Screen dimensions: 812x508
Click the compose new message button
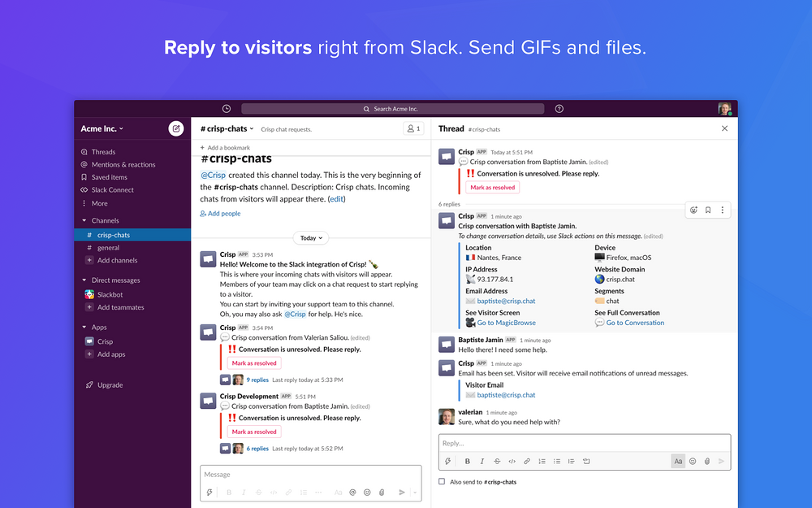(176, 128)
